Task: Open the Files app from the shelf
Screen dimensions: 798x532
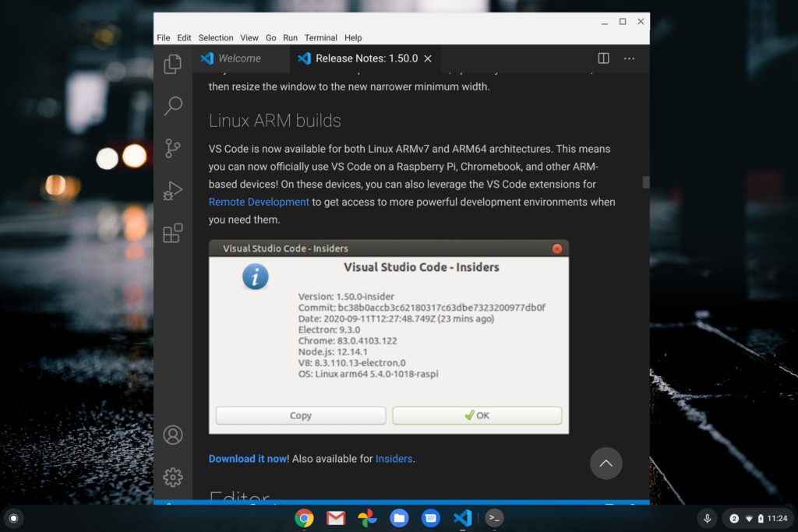Action: coord(399,518)
